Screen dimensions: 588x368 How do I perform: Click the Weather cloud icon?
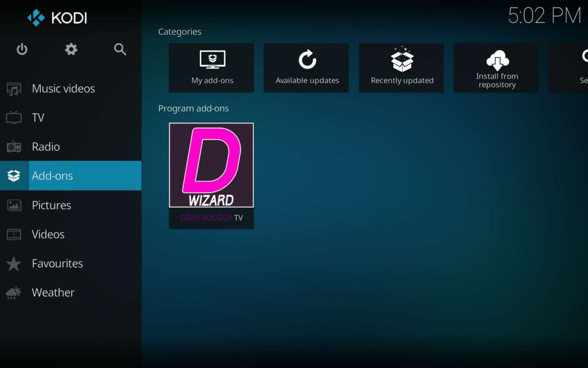click(x=14, y=293)
